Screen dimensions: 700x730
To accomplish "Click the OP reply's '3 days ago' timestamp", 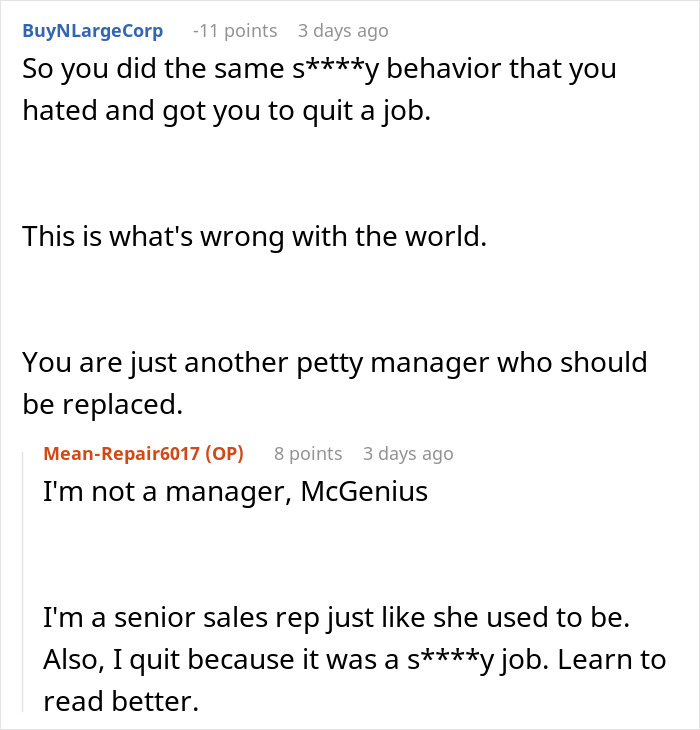I will [x=408, y=454].
